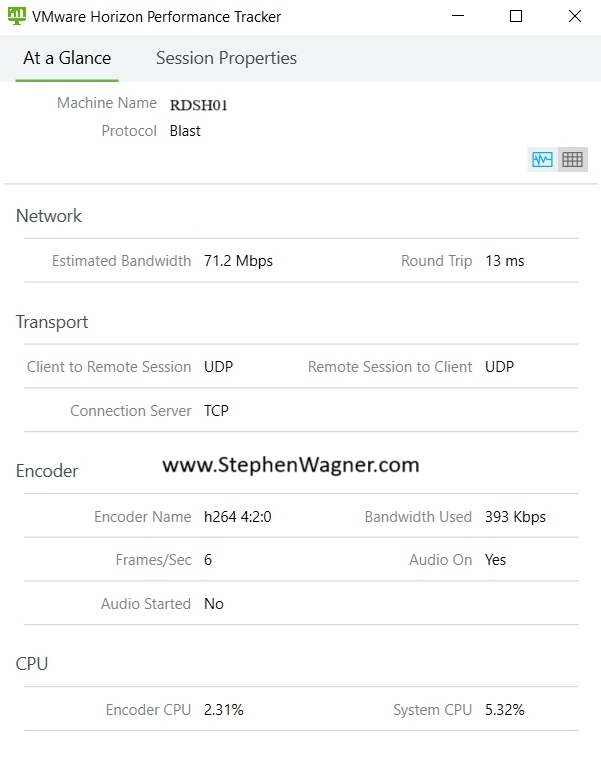Click the Round Trip 13 ms value

[505, 261]
